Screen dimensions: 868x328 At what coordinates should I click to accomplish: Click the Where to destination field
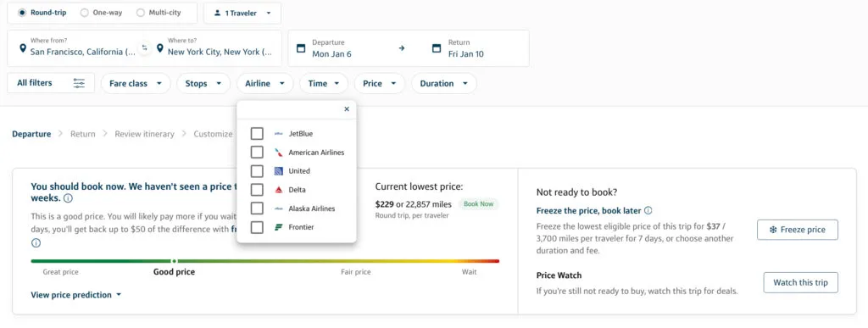point(220,48)
